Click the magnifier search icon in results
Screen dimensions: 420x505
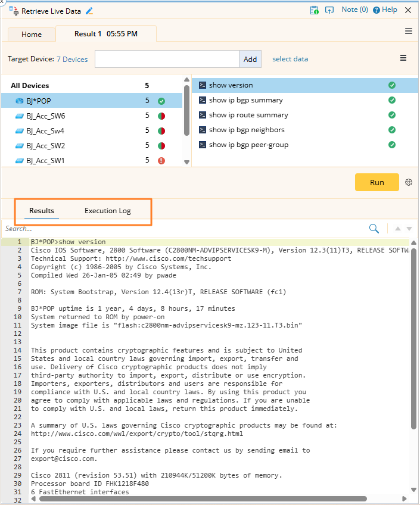[374, 229]
